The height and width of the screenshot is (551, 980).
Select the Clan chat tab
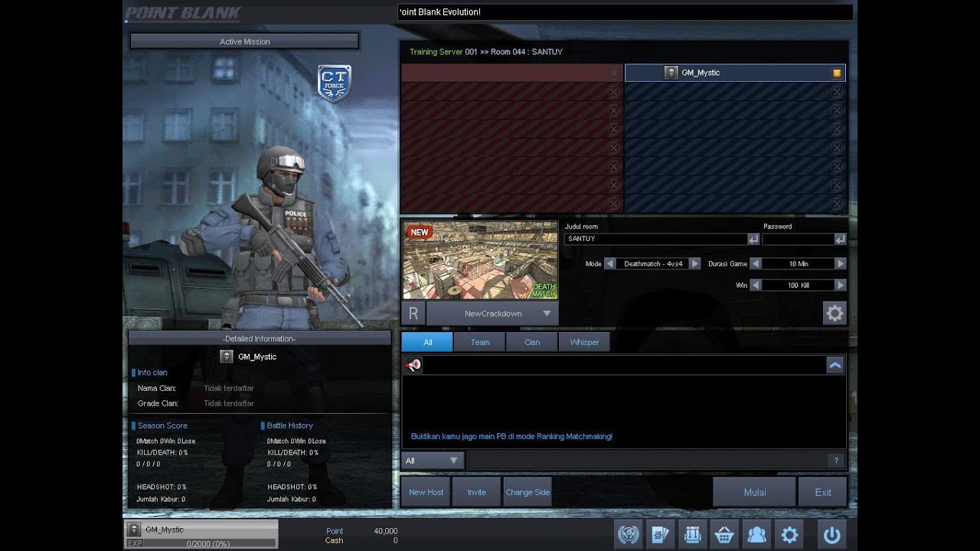(532, 342)
